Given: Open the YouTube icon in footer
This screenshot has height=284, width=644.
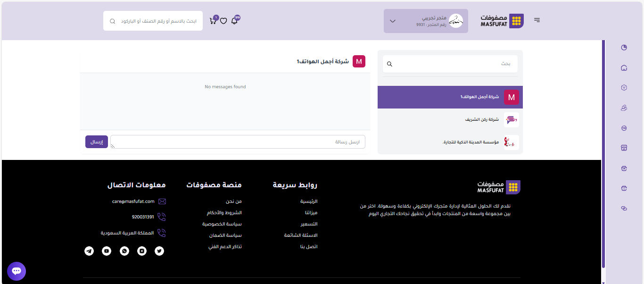Looking at the screenshot, I should tap(107, 251).
